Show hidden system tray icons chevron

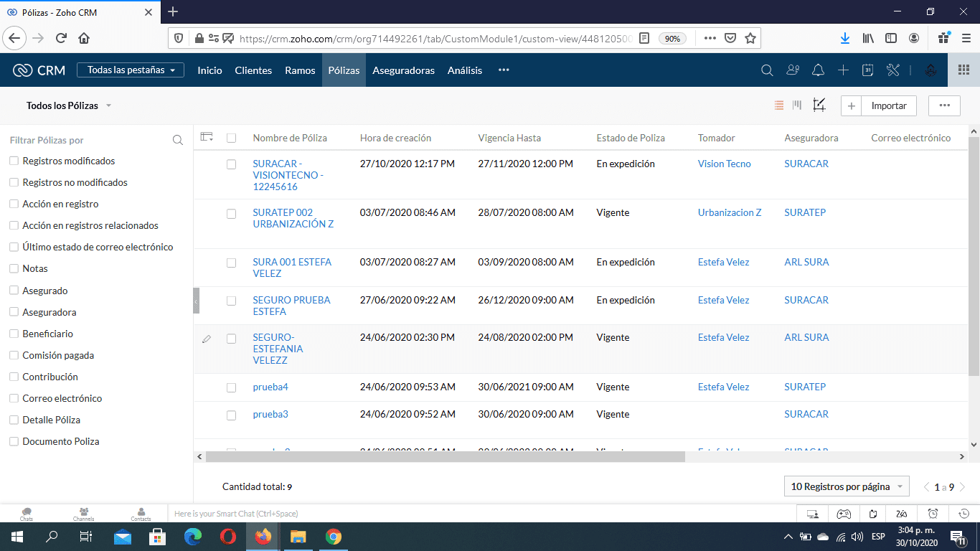click(788, 536)
